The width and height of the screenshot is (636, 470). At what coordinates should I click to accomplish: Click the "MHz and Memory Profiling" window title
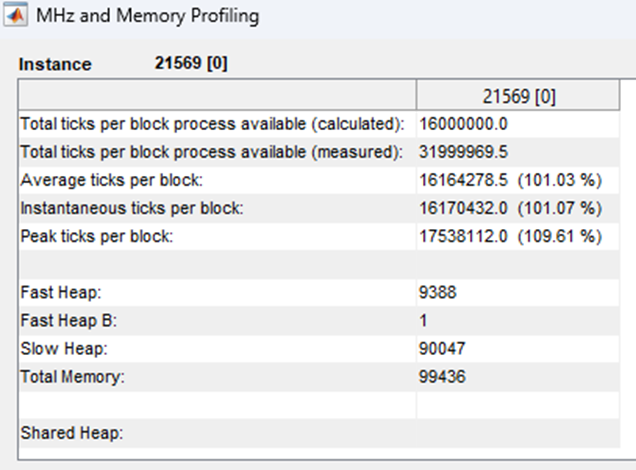(147, 17)
